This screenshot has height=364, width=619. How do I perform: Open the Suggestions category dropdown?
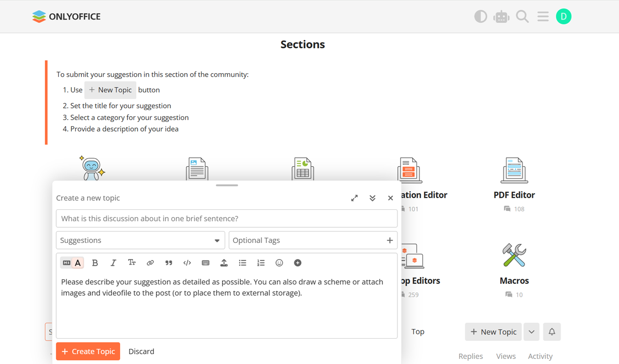140,240
